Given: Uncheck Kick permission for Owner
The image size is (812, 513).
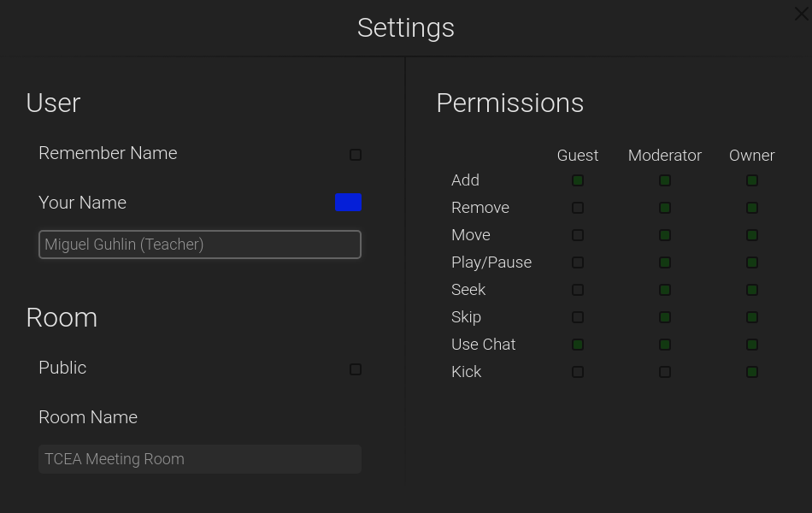Looking at the screenshot, I should coord(752,372).
